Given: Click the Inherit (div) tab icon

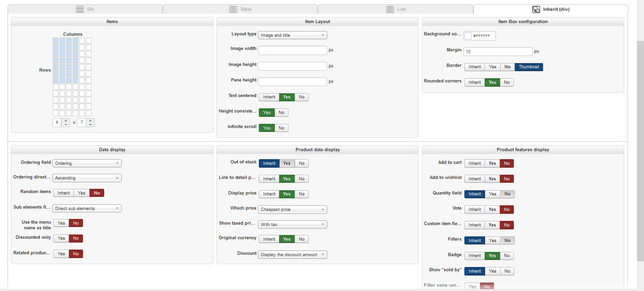Looking at the screenshot, I should tap(536, 9).
